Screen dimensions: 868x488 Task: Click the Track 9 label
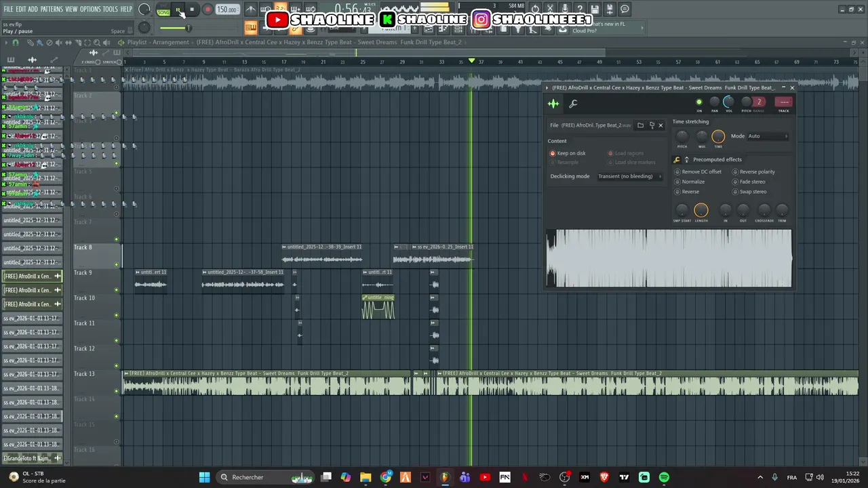83,272
